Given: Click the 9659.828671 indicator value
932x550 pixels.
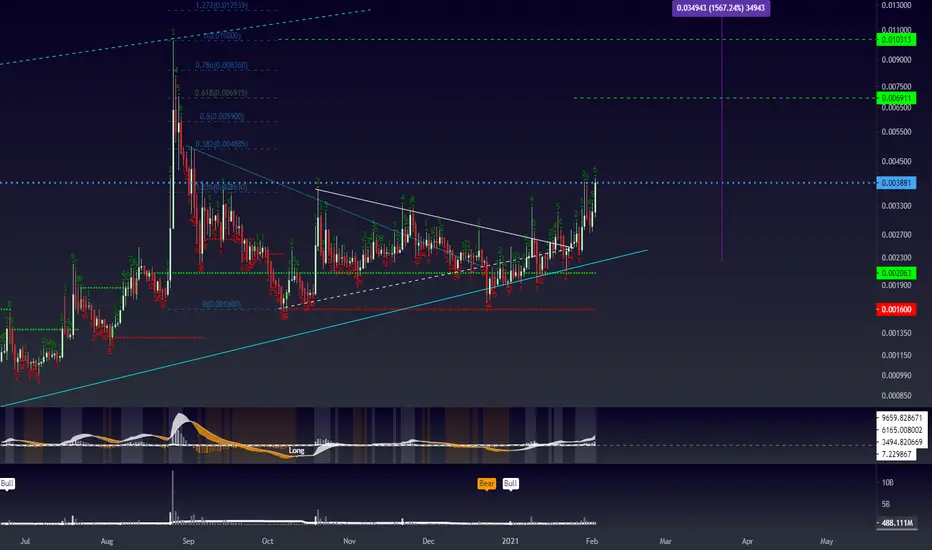Looking at the screenshot, I should [x=901, y=417].
